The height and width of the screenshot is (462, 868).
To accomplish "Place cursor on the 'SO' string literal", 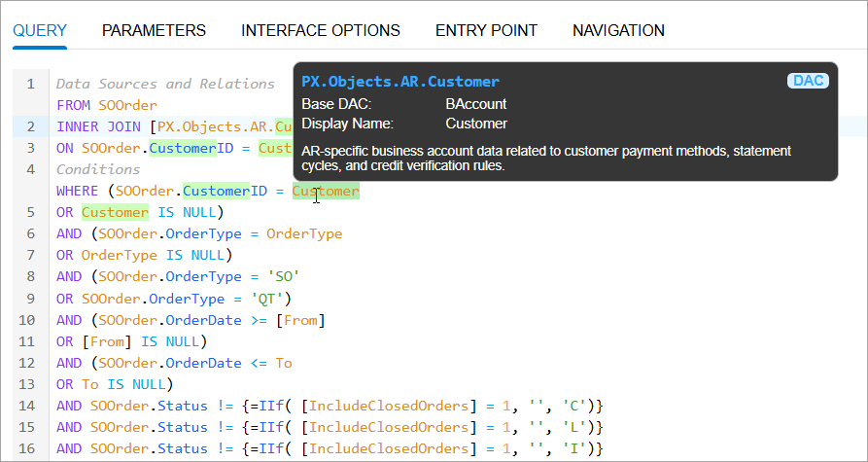I will coord(283,277).
